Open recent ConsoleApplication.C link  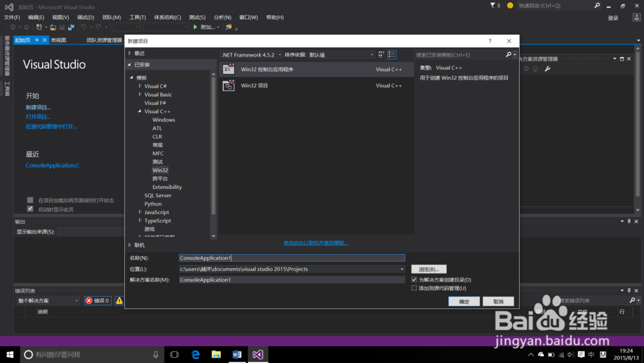53,165
